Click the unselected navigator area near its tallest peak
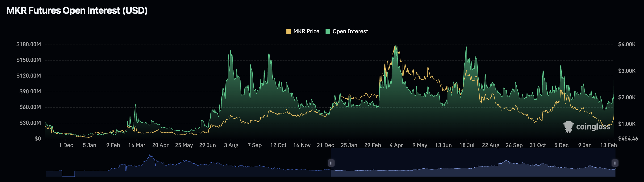Viewport: 644px width, 182px height. click(x=151, y=162)
